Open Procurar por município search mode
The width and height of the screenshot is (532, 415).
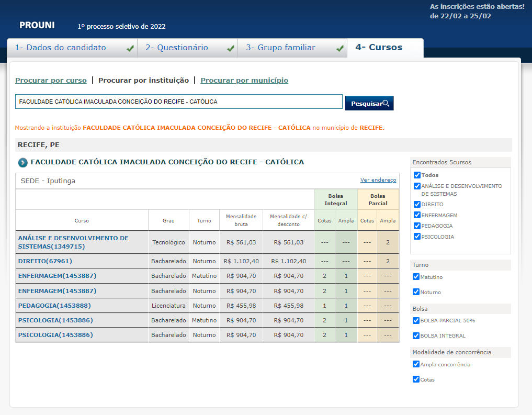point(244,81)
